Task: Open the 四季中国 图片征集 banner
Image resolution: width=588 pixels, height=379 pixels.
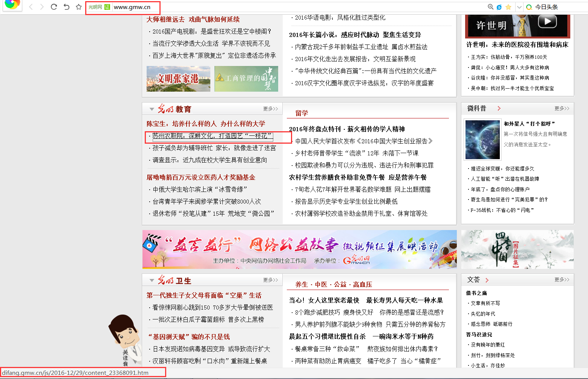Action: tap(518, 249)
